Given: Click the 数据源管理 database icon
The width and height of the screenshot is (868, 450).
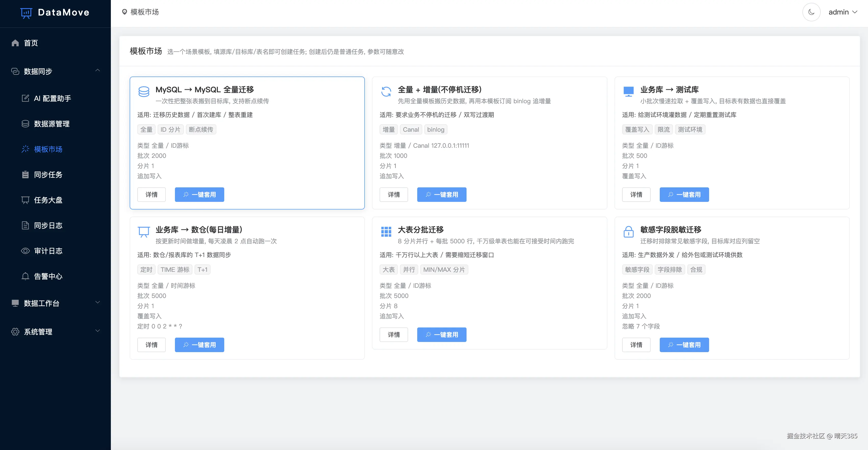Looking at the screenshot, I should coord(25,124).
